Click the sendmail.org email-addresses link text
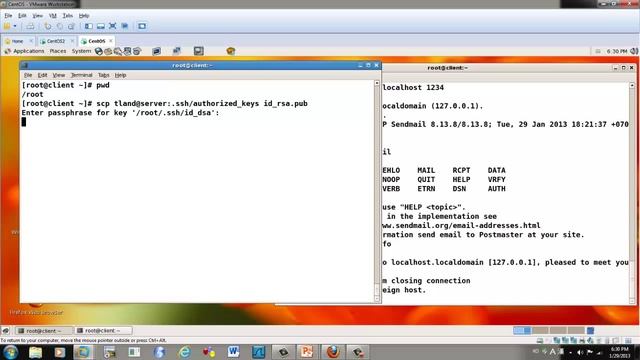The image size is (640, 360). pos(461,226)
